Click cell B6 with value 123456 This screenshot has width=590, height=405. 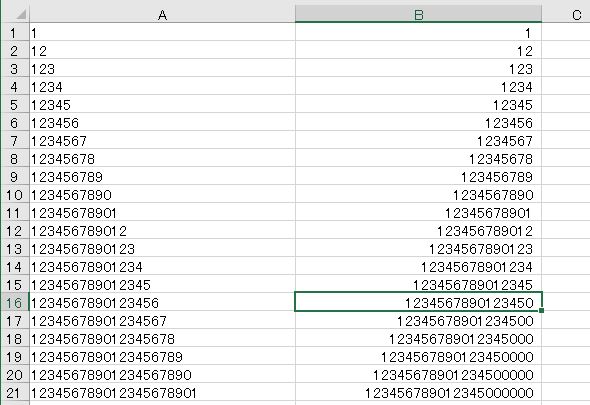[x=418, y=123]
